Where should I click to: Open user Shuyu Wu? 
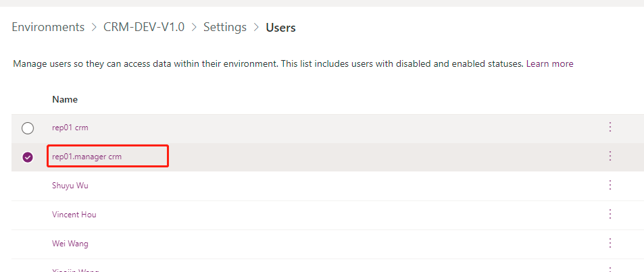70,186
